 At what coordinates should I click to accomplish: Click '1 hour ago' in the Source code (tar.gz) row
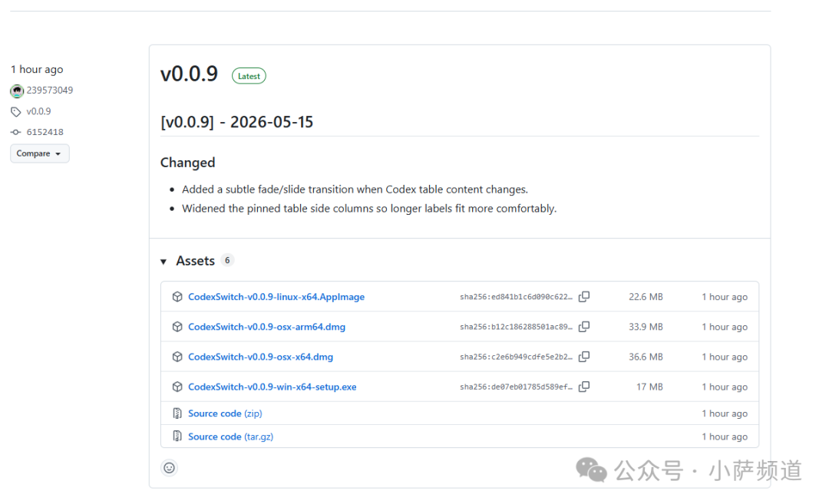pos(725,437)
